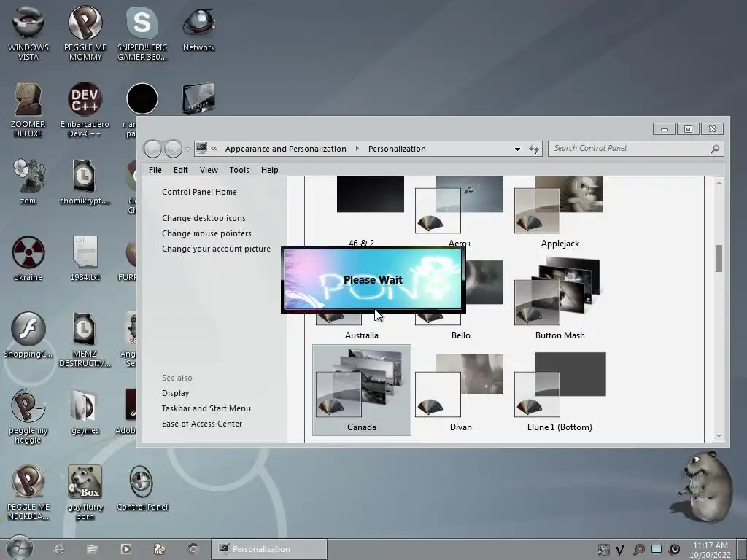
Task: Click Change desktop icons link
Action: tap(204, 218)
